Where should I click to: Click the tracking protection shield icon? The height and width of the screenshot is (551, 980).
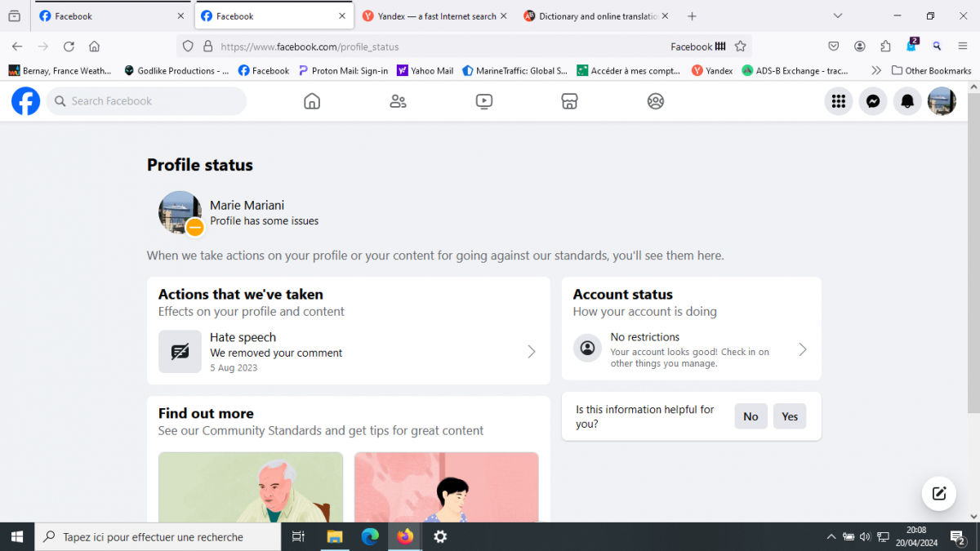[x=188, y=47]
